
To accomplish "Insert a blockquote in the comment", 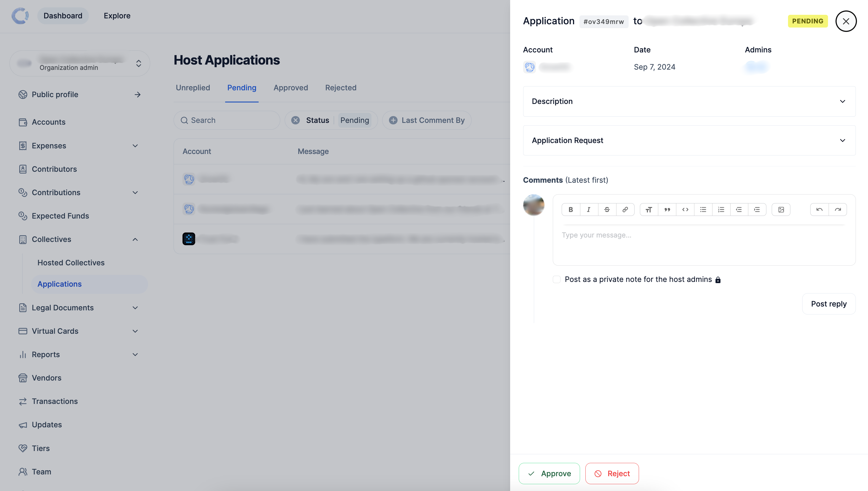I will (667, 209).
